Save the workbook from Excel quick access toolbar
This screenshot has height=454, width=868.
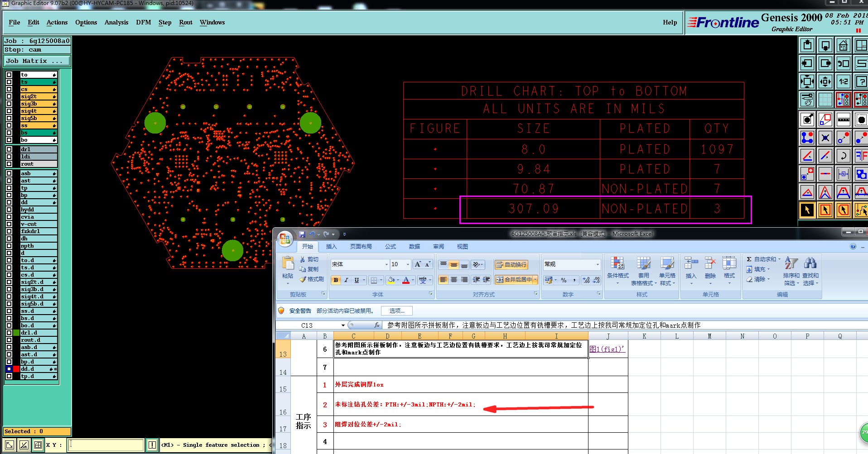pos(302,234)
